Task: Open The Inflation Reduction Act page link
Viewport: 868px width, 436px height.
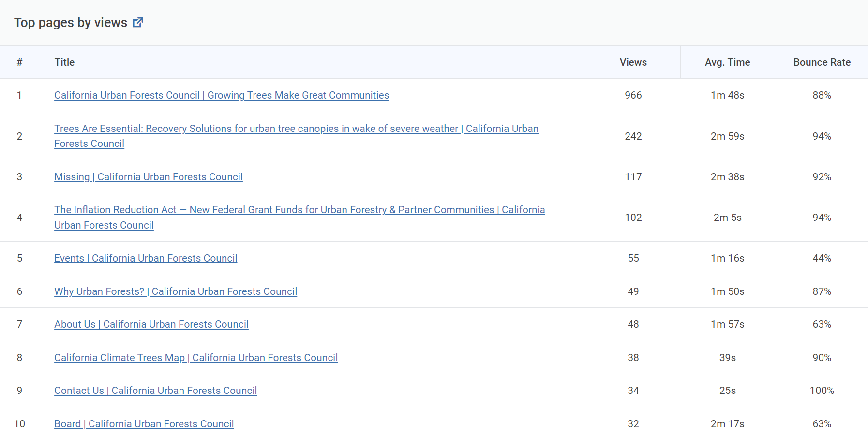Action: click(299, 218)
